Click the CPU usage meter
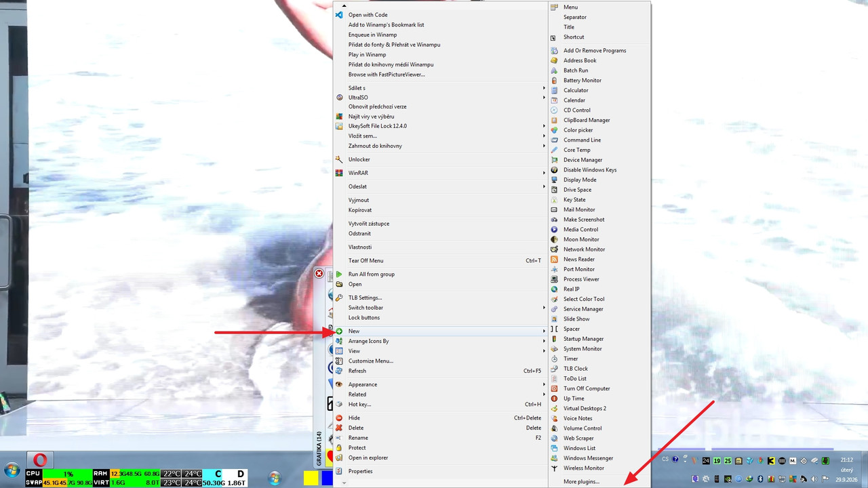Viewport: 868px width, 488px height. pos(59,474)
